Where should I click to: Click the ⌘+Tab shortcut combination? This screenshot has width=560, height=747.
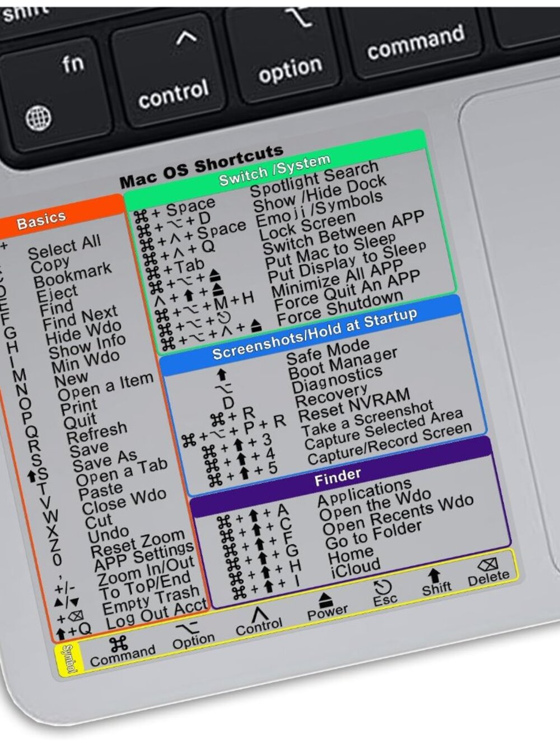click(x=176, y=268)
